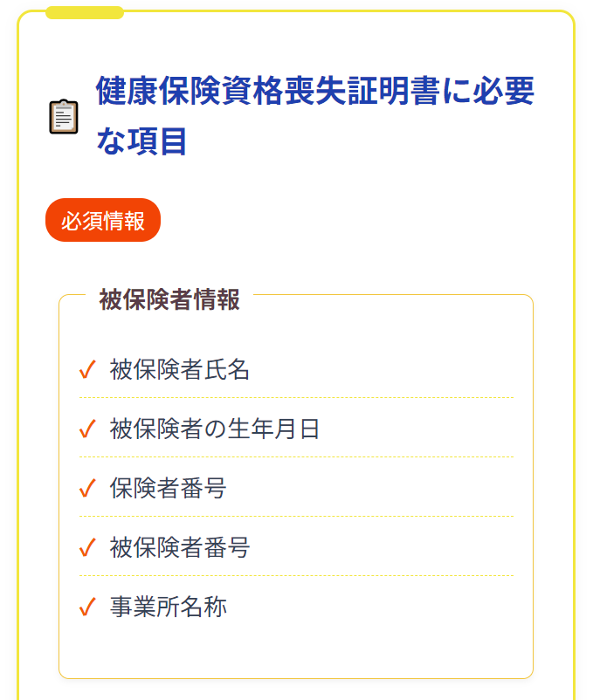
Task: Click the 事業所名称 list item text
Action: [168, 607]
